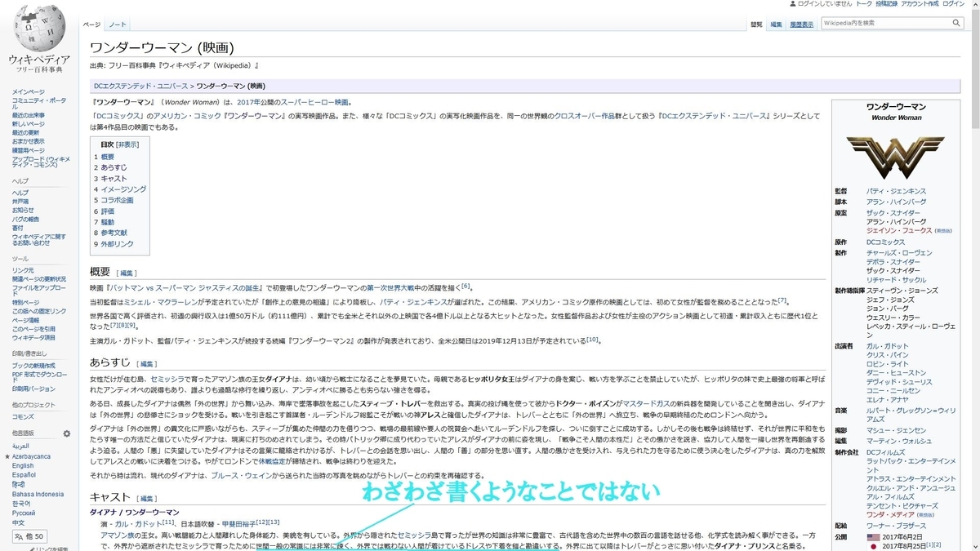Switch to Español language version
Image resolution: width=980 pixels, height=551 pixels.
(24, 475)
